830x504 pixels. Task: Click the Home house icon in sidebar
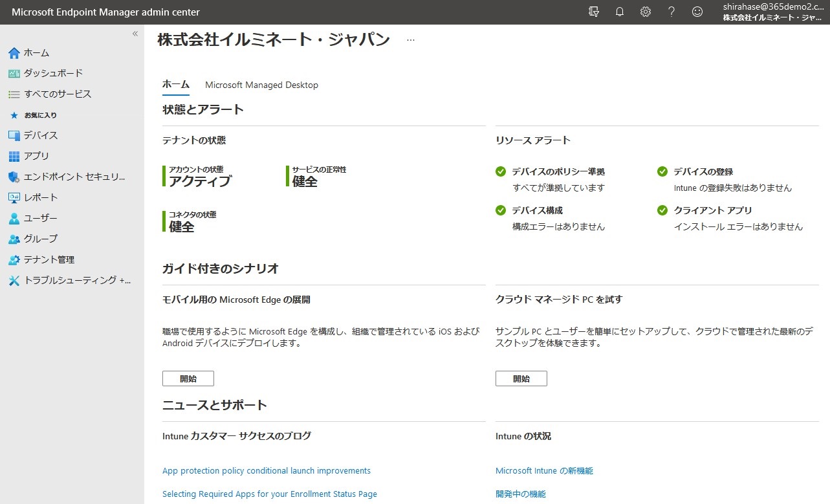[14, 53]
